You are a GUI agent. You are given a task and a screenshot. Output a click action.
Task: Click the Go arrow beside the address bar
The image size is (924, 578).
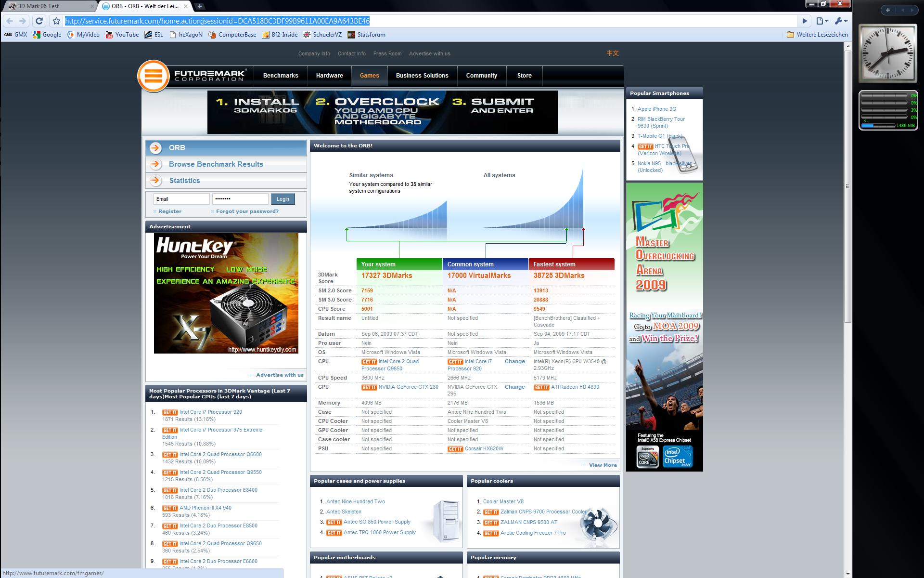tap(805, 21)
